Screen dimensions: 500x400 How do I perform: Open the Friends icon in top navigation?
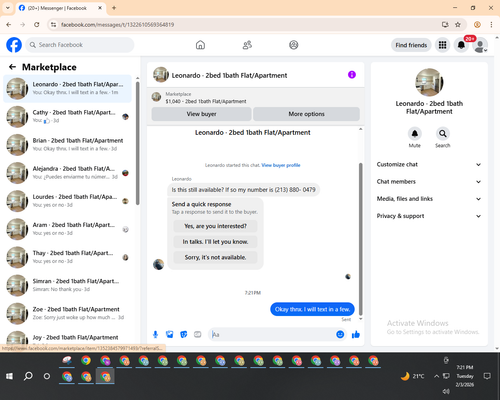(247, 45)
